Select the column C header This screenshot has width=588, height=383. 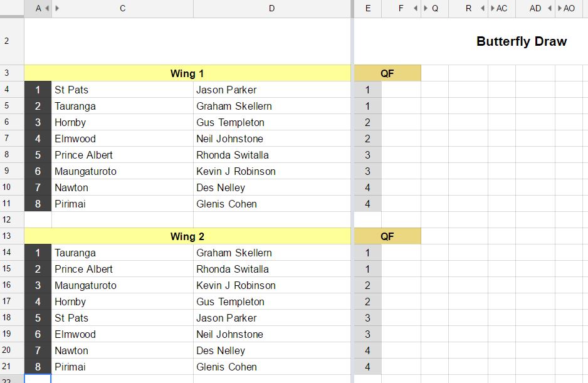click(123, 9)
